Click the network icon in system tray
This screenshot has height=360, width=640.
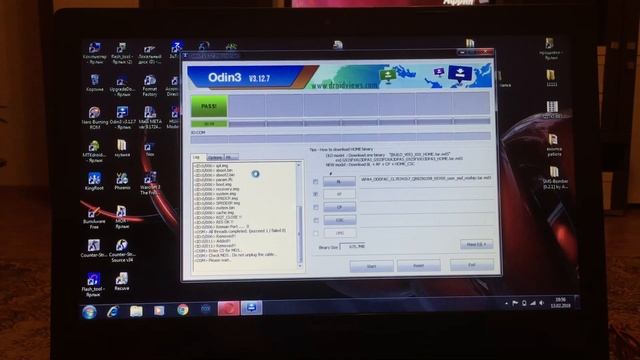pyautogui.click(x=533, y=303)
